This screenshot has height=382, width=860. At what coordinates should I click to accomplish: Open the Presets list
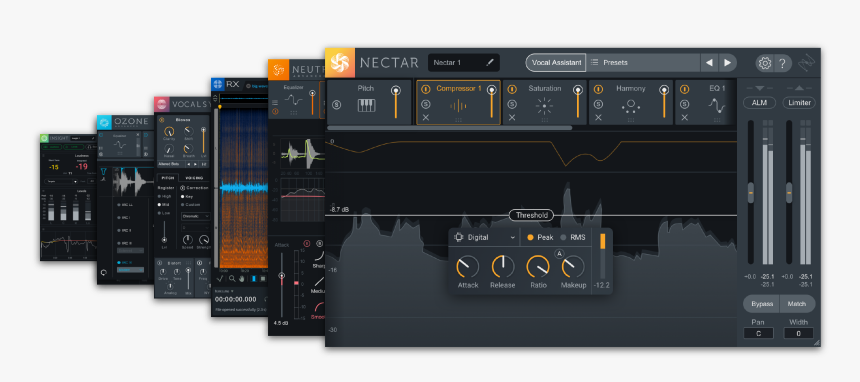[x=644, y=63]
